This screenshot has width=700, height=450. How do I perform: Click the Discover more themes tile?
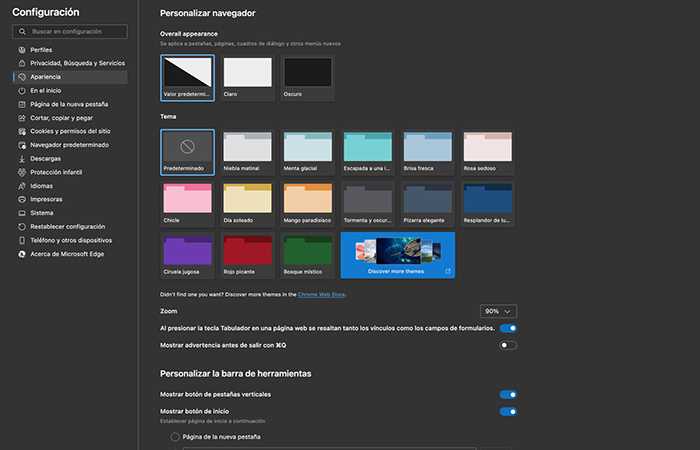click(398, 255)
